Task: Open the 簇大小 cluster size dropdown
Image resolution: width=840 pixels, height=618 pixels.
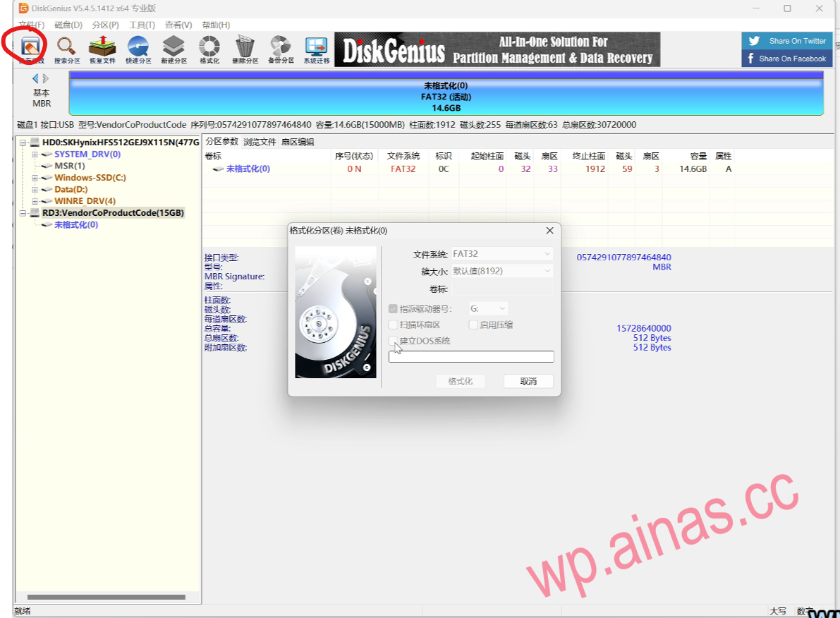Action: pyautogui.click(x=502, y=271)
